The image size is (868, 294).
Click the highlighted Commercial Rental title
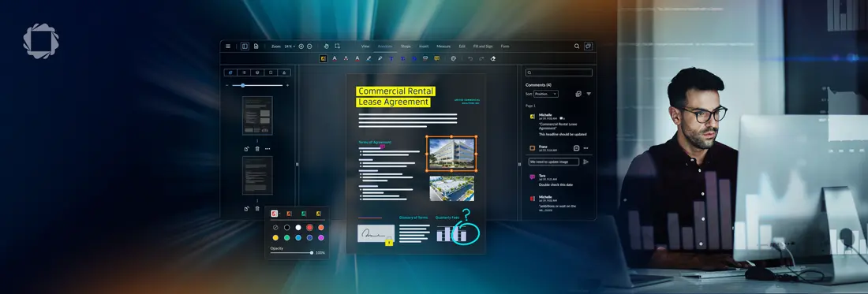[396, 97]
